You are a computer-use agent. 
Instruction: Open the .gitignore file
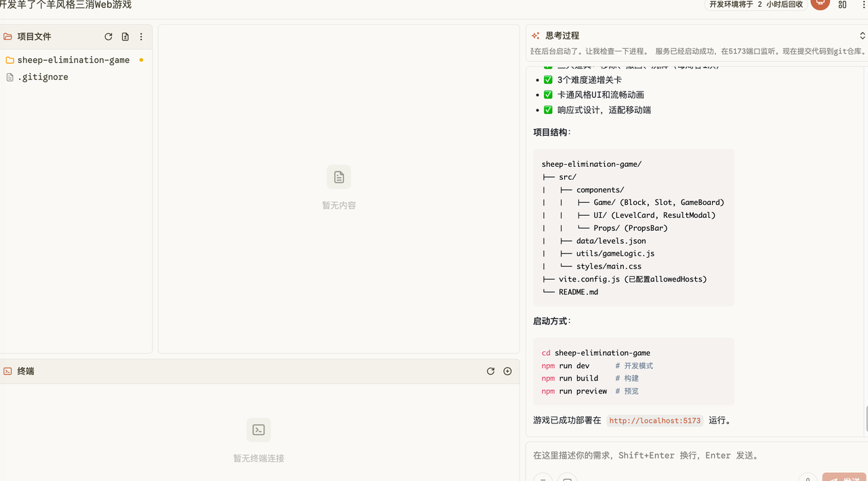click(x=42, y=77)
